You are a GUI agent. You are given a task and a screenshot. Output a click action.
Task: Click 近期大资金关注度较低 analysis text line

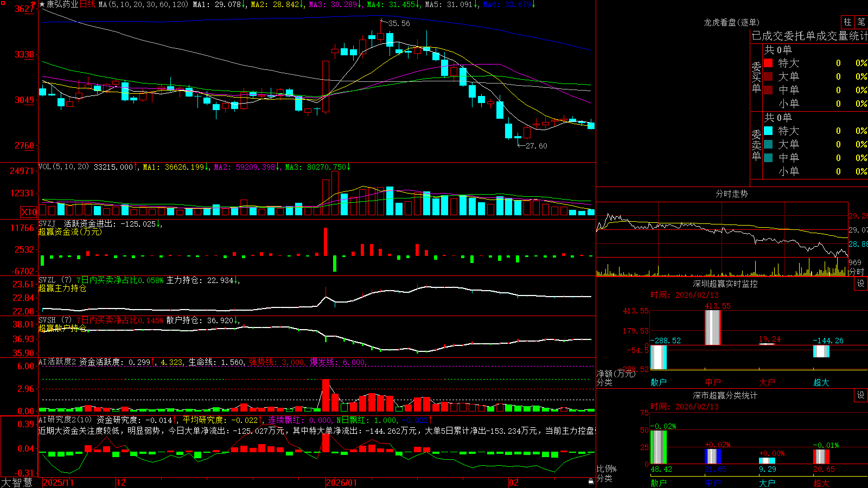click(x=317, y=431)
